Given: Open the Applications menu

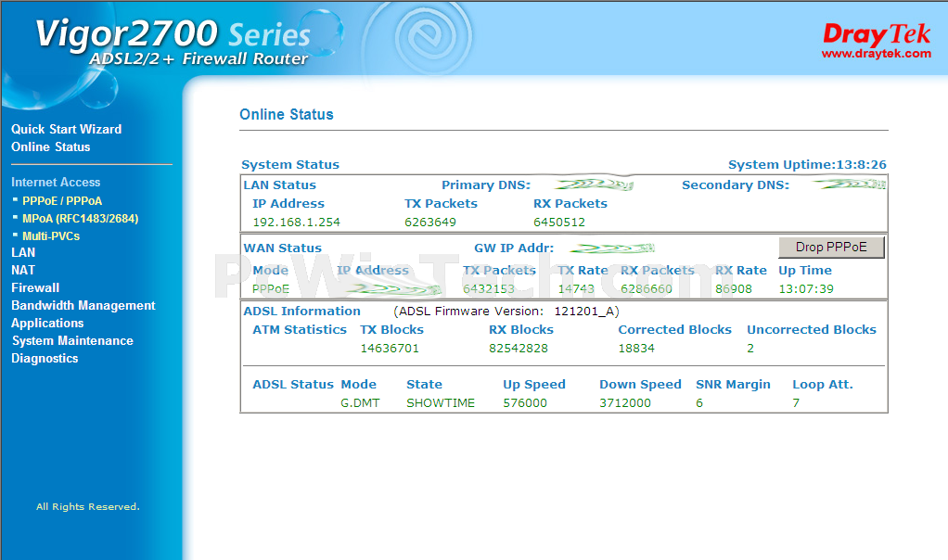Looking at the screenshot, I should click(47, 323).
